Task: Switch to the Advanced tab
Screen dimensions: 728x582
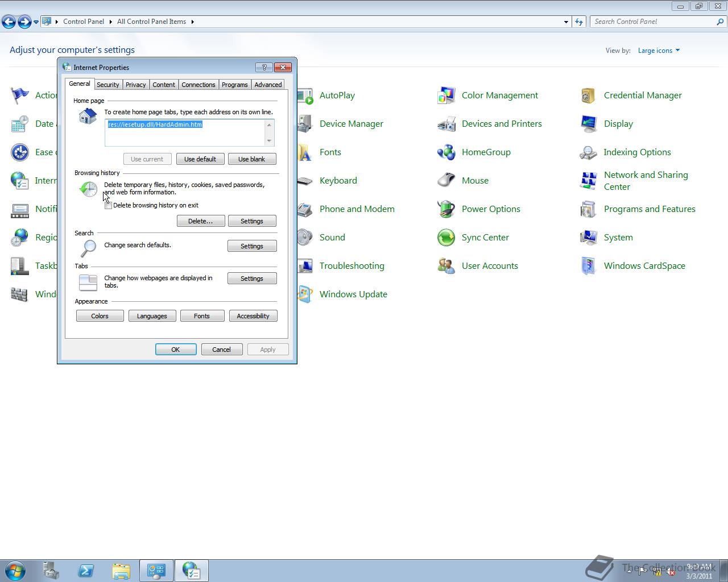Action: [268, 85]
